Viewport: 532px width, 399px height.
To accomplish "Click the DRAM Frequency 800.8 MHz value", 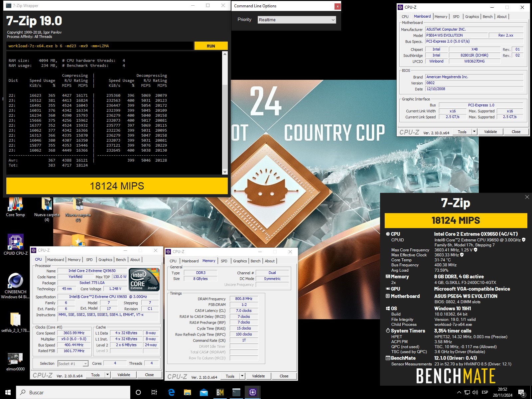I will tap(244, 299).
